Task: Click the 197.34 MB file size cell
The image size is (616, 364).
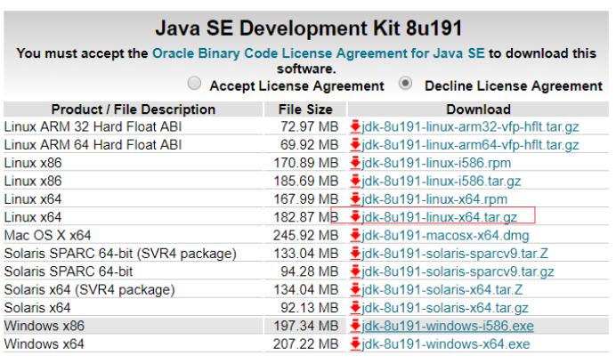Action: (x=306, y=326)
